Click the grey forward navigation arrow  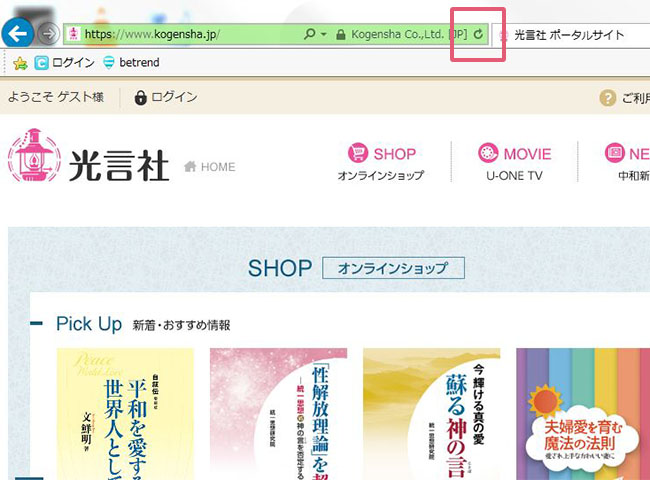tap(49, 34)
